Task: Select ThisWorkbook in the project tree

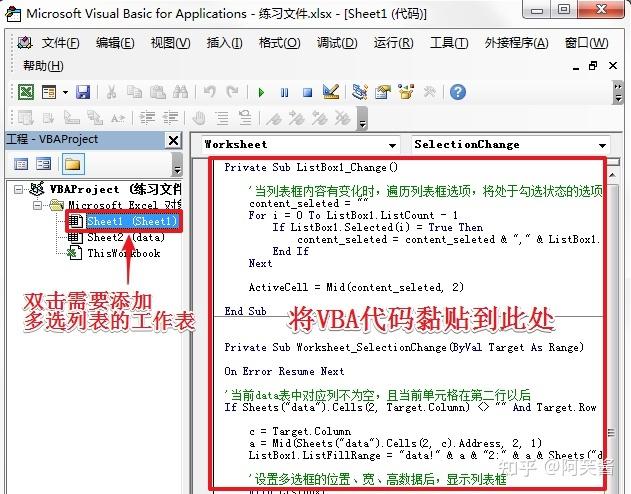Action: (x=124, y=253)
